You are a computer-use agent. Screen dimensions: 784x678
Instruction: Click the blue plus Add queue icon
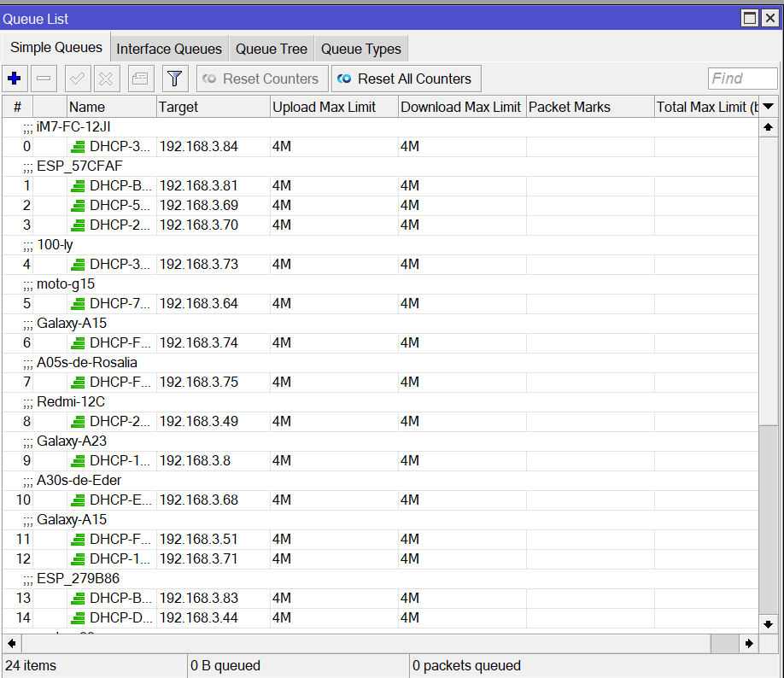[14, 79]
